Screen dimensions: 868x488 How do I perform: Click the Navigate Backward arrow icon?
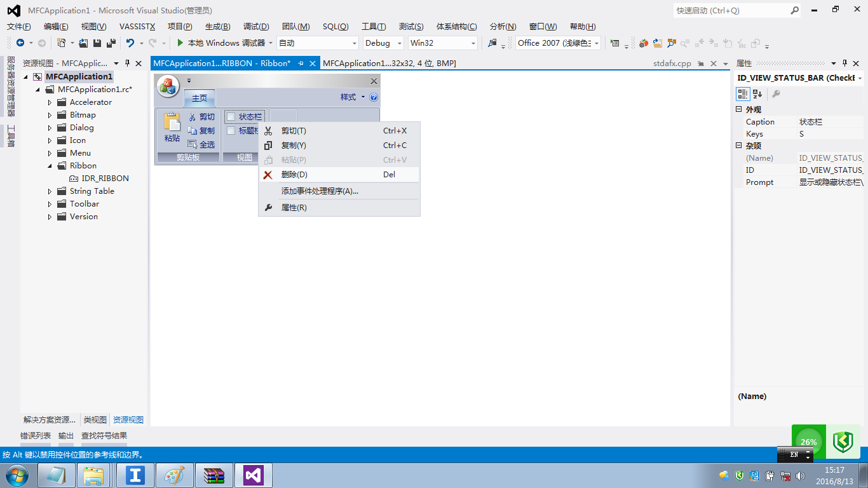click(x=20, y=43)
